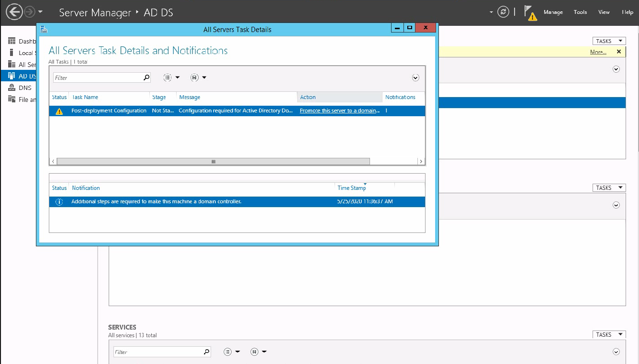This screenshot has width=639, height=364.
Task: Click the Refresh icon in header
Action: [x=503, y=12]
